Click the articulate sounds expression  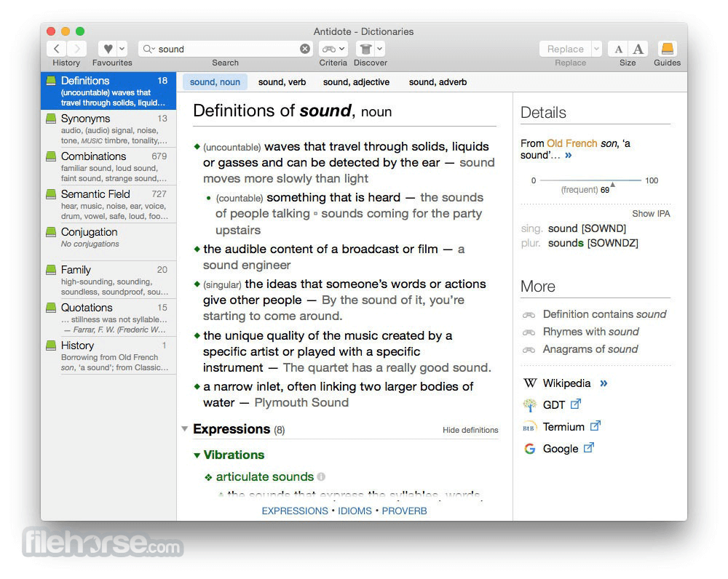click(x=265, y=476)
